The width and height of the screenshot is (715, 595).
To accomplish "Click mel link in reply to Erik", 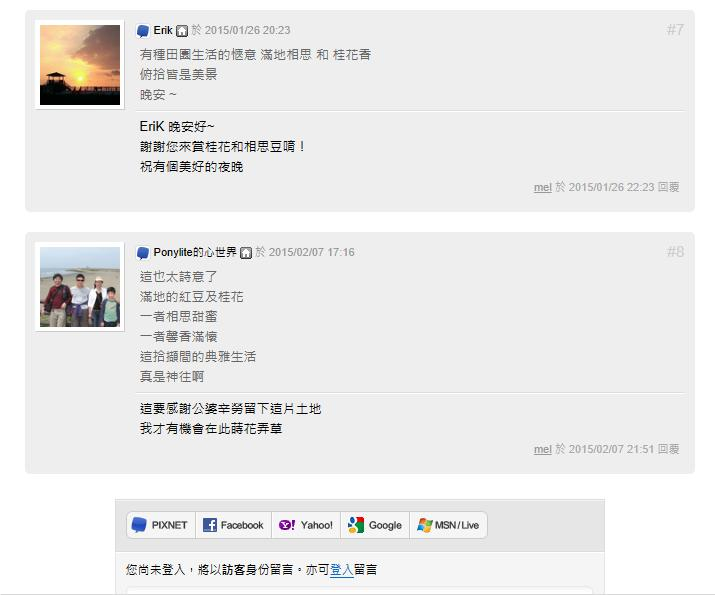I will pyautogui.click(x=543, y=187).
